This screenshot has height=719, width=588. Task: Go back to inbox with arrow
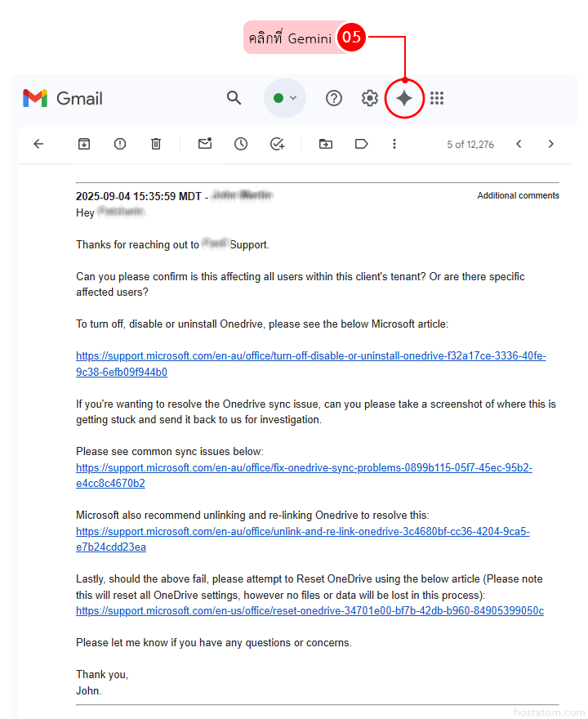(38, 144)
